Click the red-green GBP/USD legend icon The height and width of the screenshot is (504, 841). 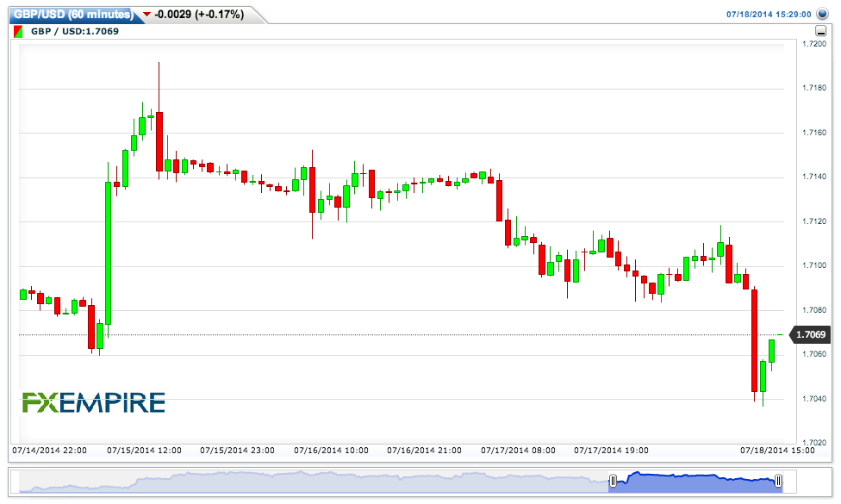click(x=18, y=32)
